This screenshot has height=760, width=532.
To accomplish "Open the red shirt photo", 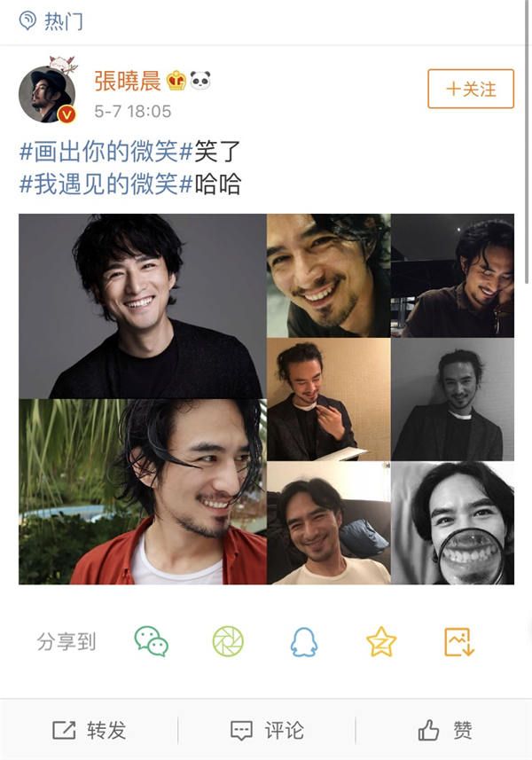I will pyautogui.click(x=143, y=491).
